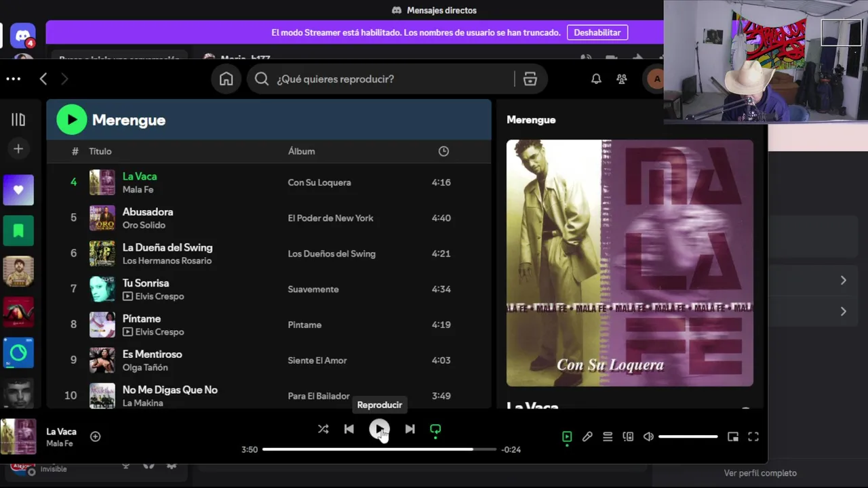Toggle the Now Playing view panel
This screenshot has width=868, height=488.
coord(567,437)
